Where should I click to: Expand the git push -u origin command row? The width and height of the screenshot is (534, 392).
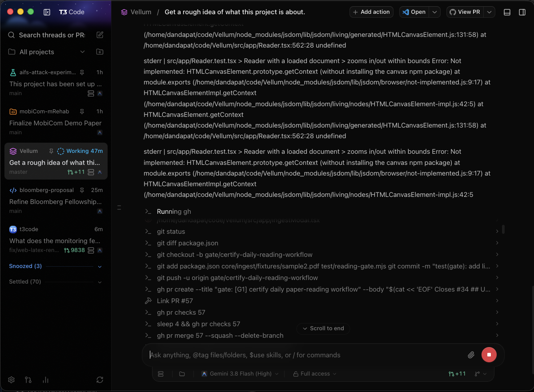pos(322,278)
